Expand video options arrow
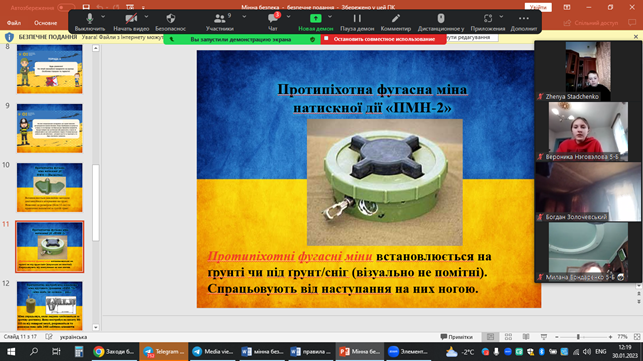This screenshot has height=361, width=643. tap(146, 17)
